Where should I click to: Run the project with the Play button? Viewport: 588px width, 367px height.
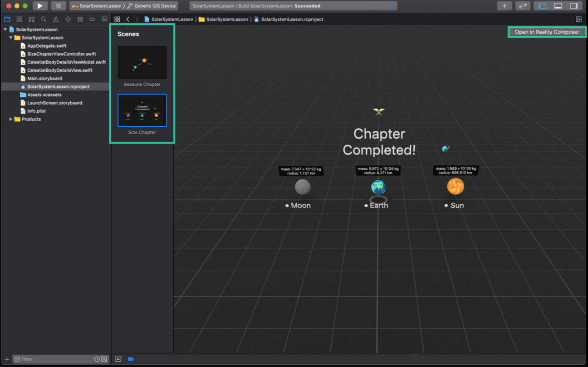[x=40, y=6]
